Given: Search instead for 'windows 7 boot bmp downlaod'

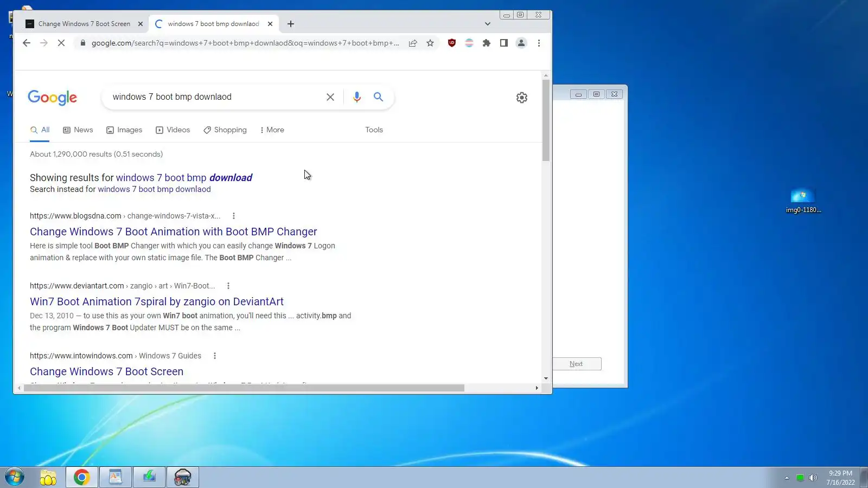Looking at the screenshot, I should [x=154, y=189].
